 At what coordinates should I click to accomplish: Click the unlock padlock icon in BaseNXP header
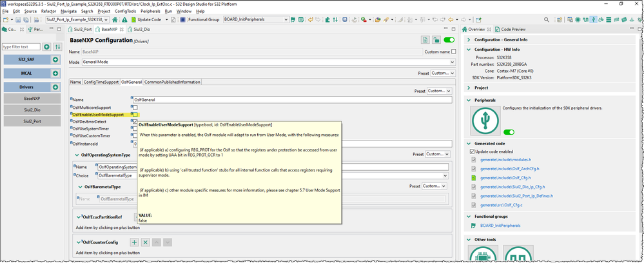coord(437,40)
